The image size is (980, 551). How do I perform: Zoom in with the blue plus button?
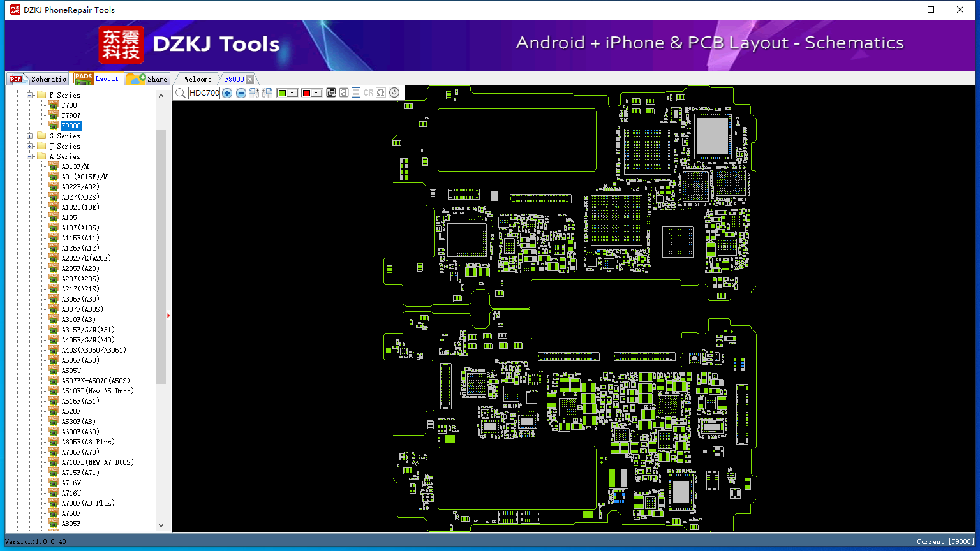coord(227,93)
